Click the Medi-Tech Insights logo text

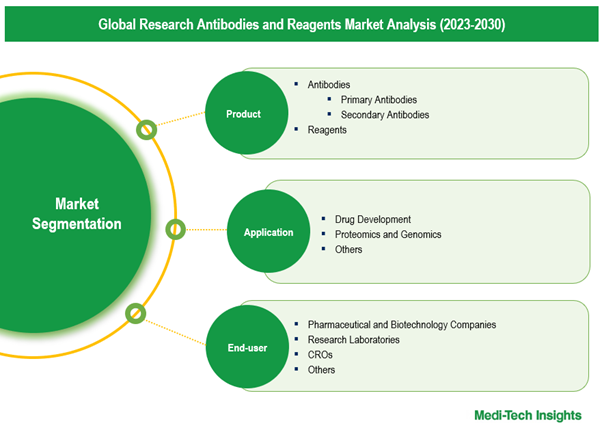[528, 415]
